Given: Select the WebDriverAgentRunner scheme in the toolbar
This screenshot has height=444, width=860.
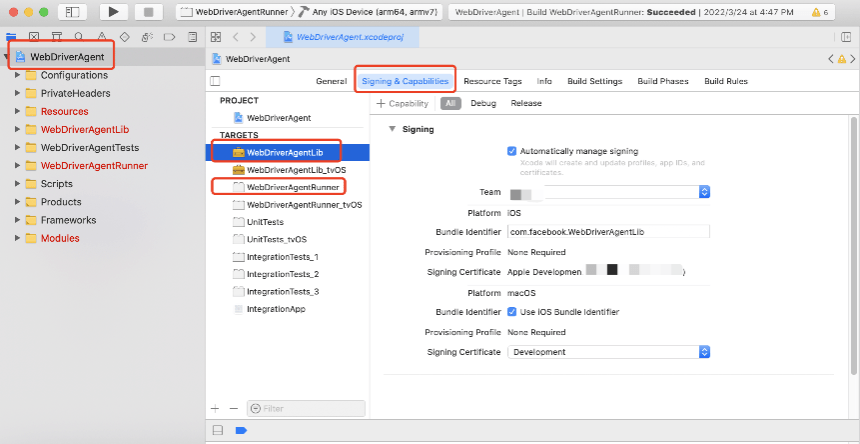Looking at the screenshot, I should coord(234,12).
